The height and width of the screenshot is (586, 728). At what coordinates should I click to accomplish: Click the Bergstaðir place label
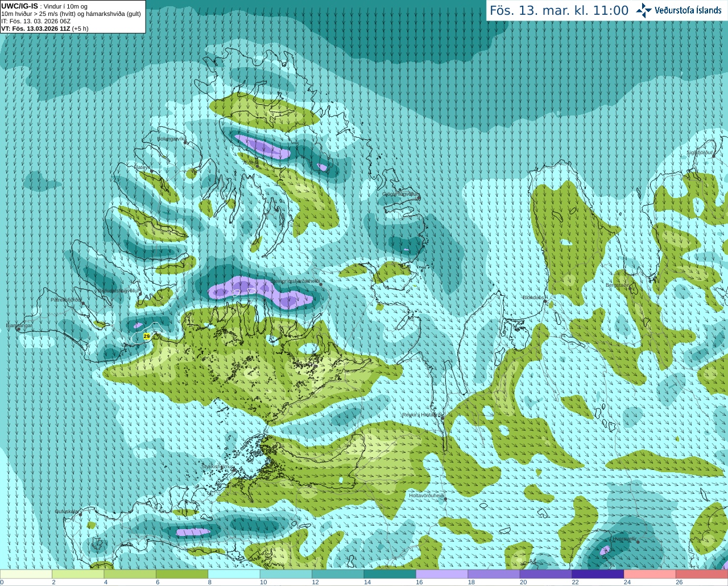tap(618, 285)
